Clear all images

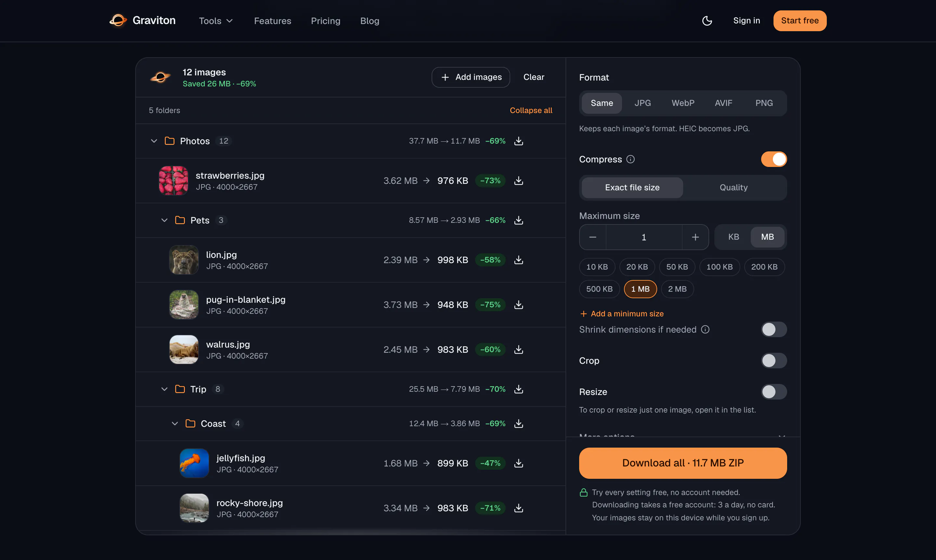(534, 77)
